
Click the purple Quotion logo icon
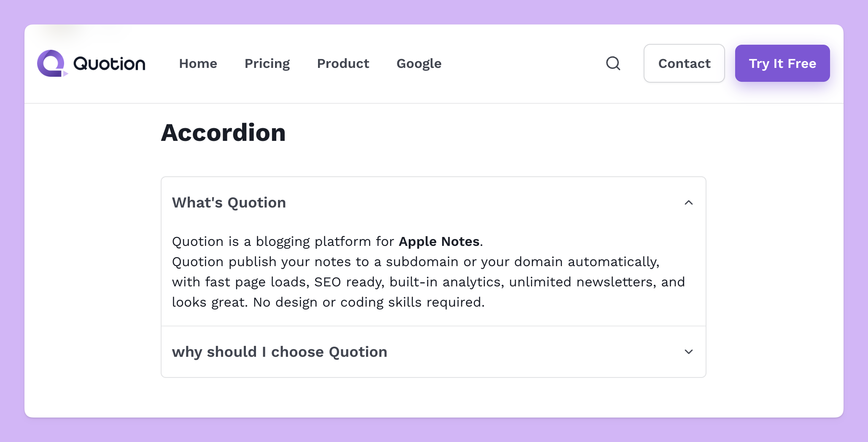click(52, 63)
